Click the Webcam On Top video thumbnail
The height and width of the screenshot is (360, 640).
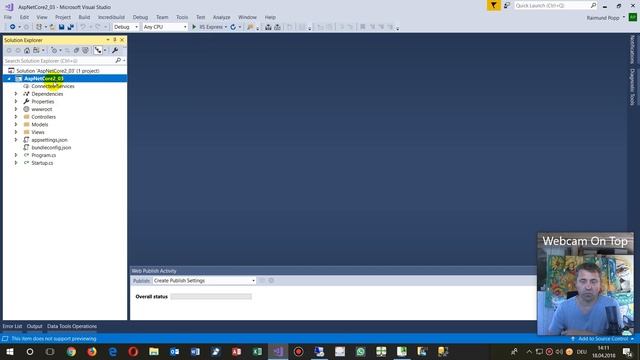585,284
